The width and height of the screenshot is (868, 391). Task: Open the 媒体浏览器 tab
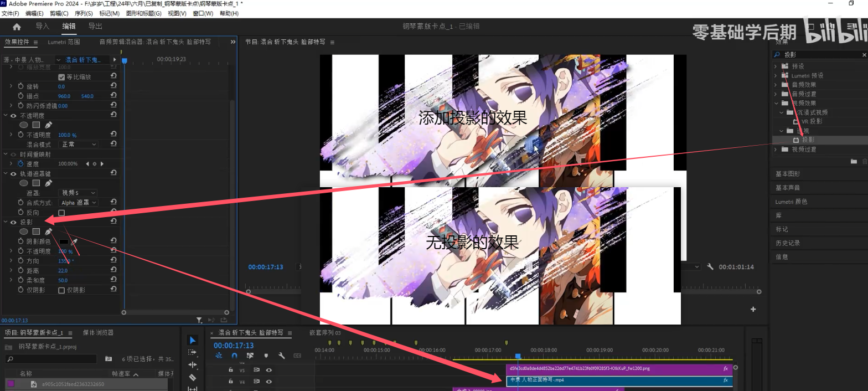(x=98, y=333)
